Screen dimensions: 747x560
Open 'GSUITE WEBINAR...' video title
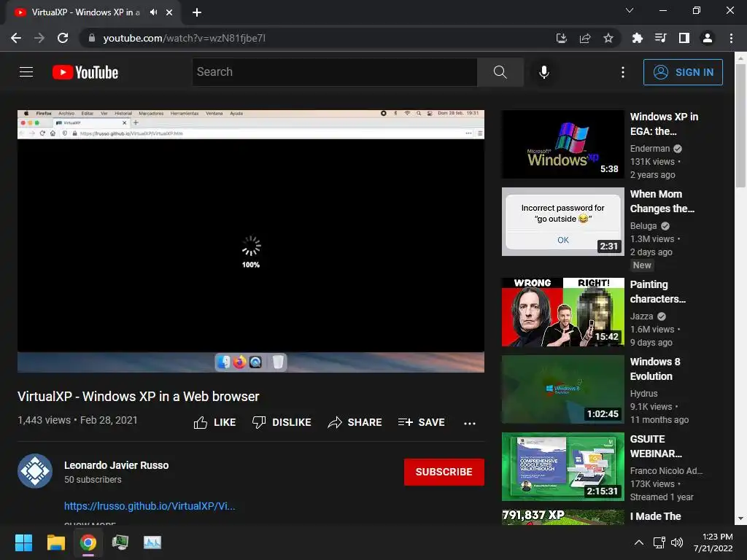coord(656,446)
